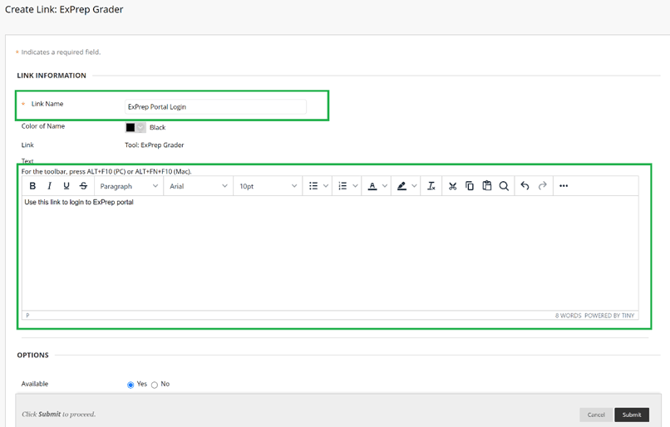Click the Submit button
Viewport: 670px width, 427px height.
coord(632,415)
